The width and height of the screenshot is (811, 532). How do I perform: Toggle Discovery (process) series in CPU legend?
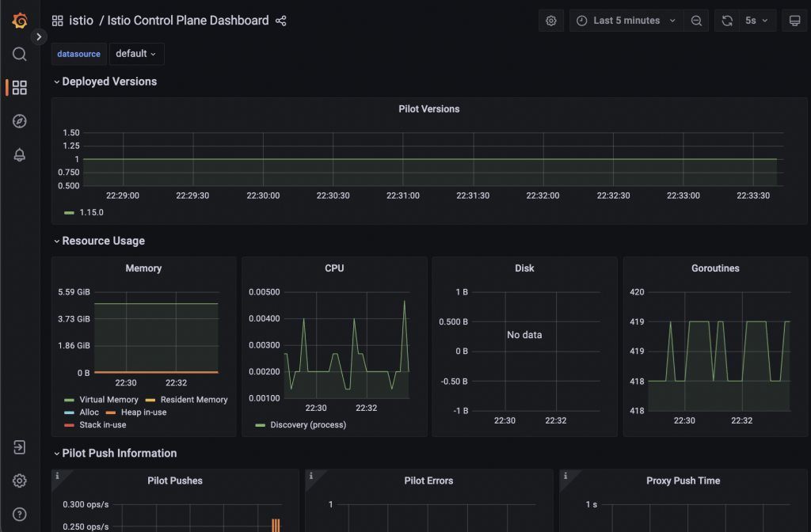pyautogui.click(x=308, y=425)
